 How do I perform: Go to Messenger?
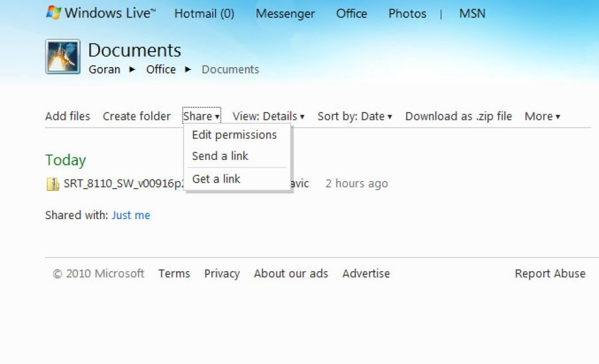tap(285, 14)
